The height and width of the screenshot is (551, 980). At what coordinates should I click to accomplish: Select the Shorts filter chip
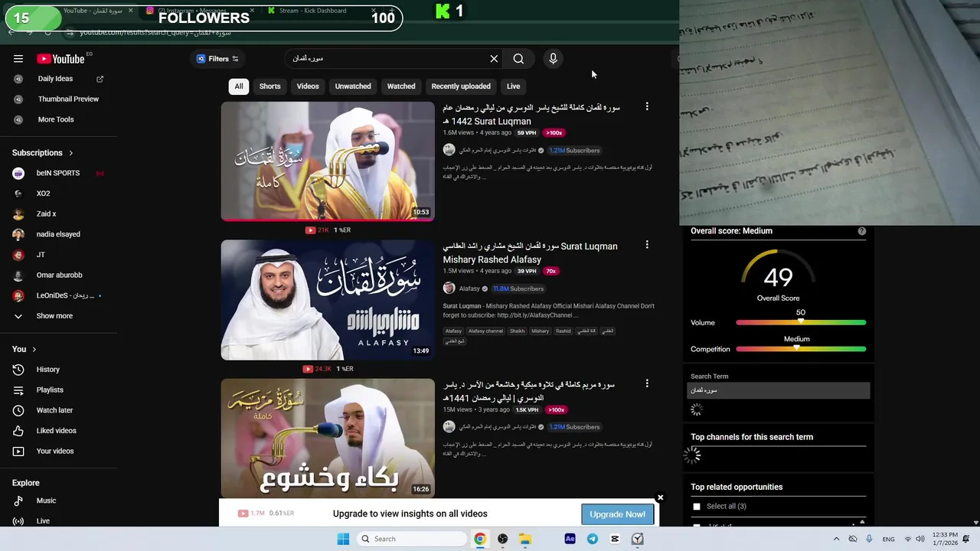click(269, 86)
